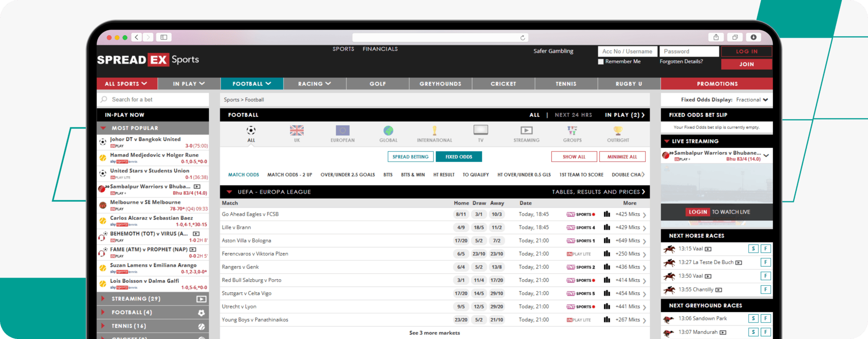Open stats chart icon for Utrecht v Lyon
The width and height of the screenshot is (868, 339).
click(607, 307)
